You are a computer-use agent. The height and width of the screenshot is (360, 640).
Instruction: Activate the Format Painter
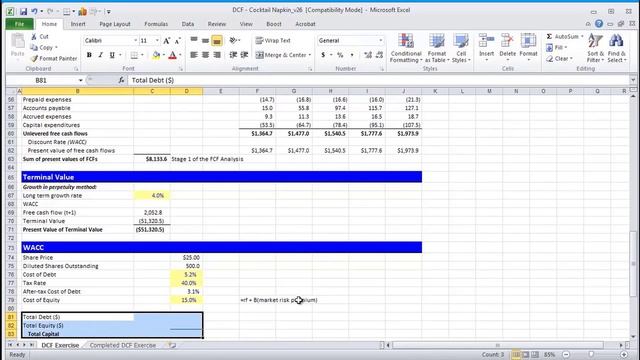coord(54,58)
